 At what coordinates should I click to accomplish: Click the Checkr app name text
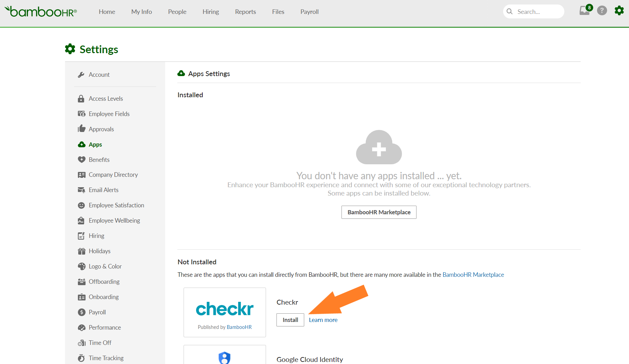(x=287, y=302)
